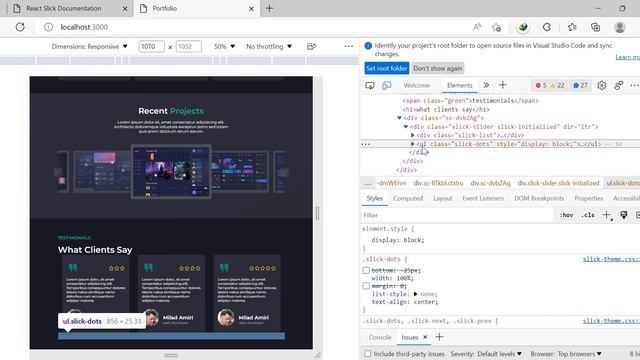The image size is (640, 360).
Task: Toggle rendering emulations brush icon
Action: pos(624,215)
